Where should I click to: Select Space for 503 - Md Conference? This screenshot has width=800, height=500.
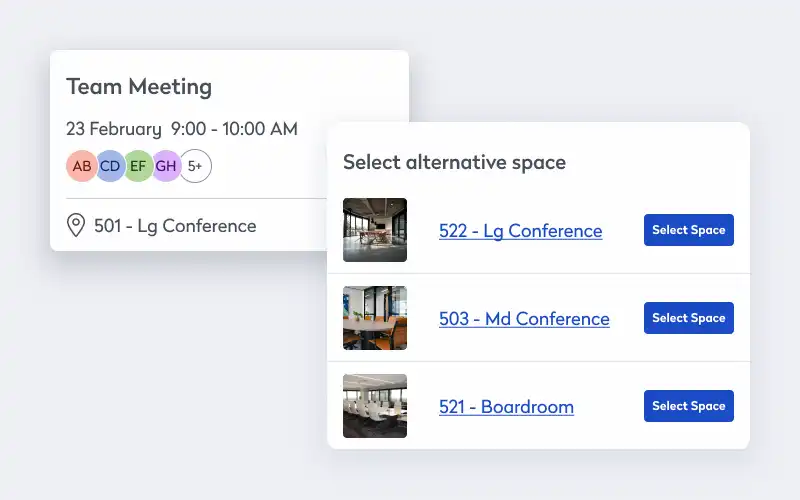[689, 318]
